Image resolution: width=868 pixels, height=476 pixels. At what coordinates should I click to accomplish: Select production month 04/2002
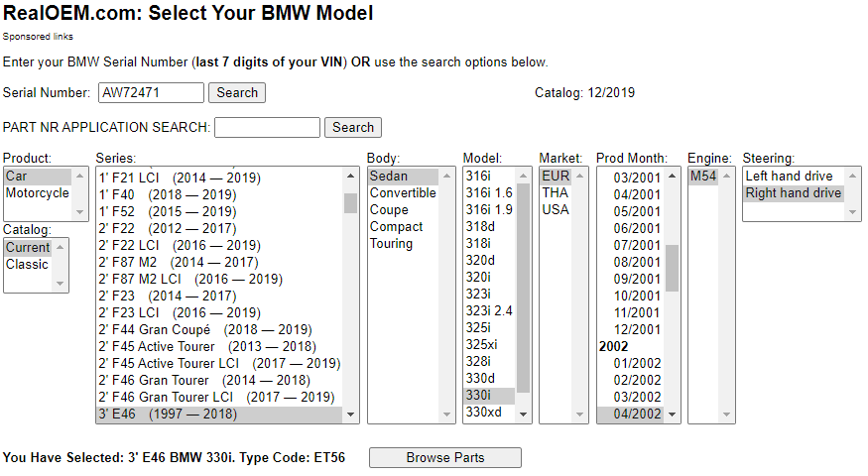(631, 414)
